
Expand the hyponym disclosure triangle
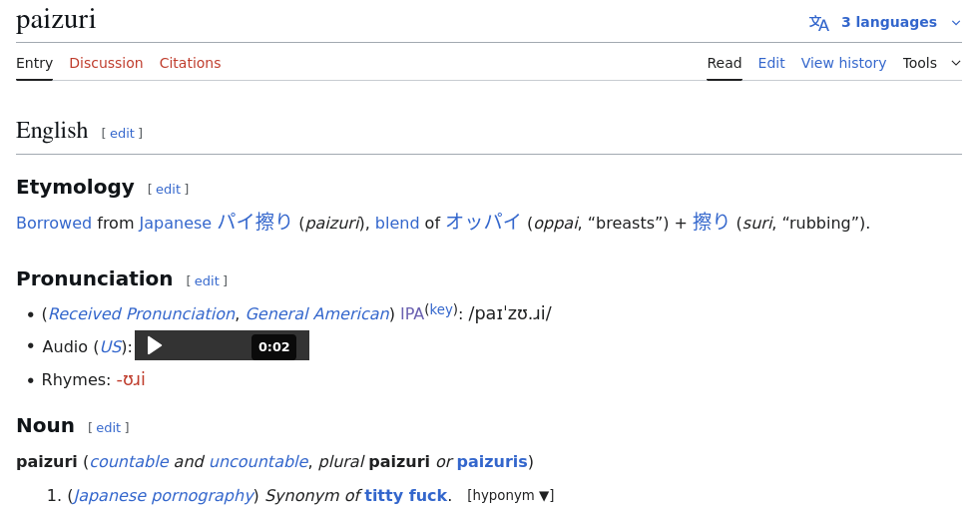coord(544,496)
